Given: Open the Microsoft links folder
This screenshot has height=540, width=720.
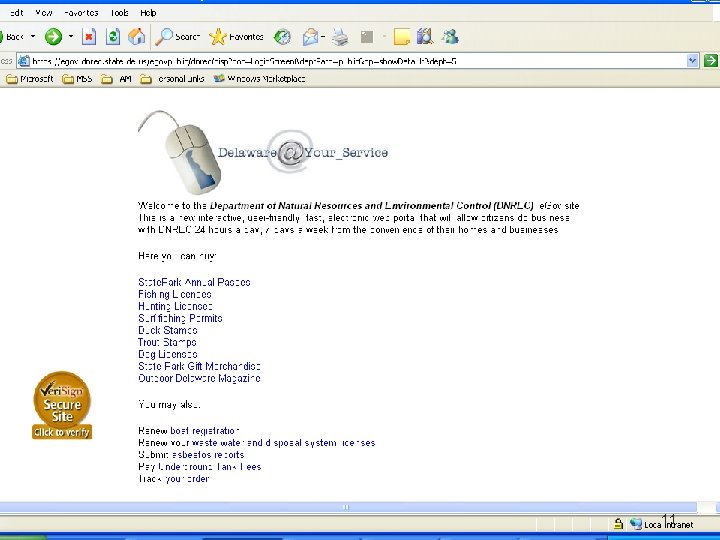Looking at the screenshot, I should [30, 79].
